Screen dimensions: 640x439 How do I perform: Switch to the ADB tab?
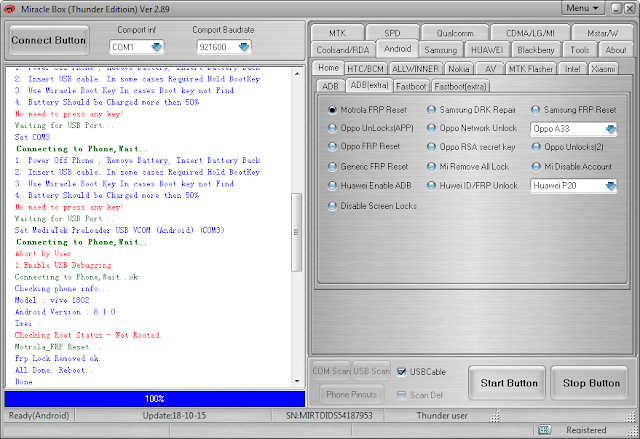pos(330,86)
